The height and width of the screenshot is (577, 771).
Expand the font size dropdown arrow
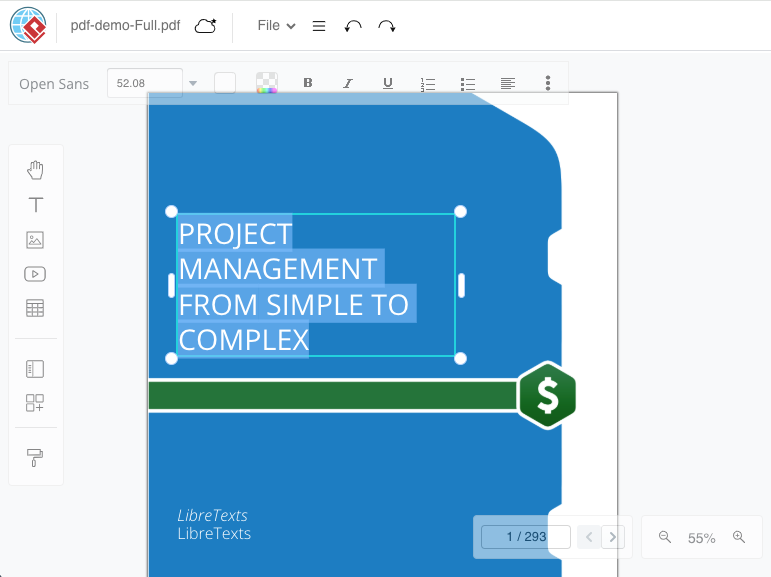coord(193,83)
